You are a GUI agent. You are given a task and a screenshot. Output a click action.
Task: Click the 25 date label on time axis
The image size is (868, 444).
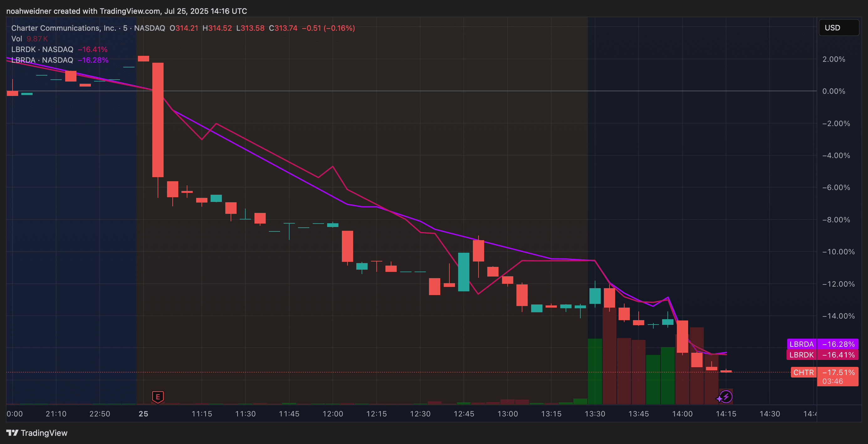[143, 414]
